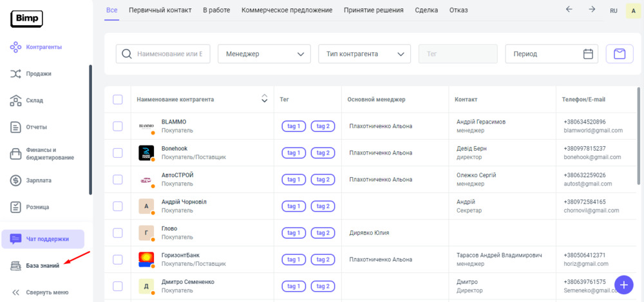Click Свернуть меню to collapse sidebar
The height and width of the screenshot is (302, 644).
click(40, 292)
